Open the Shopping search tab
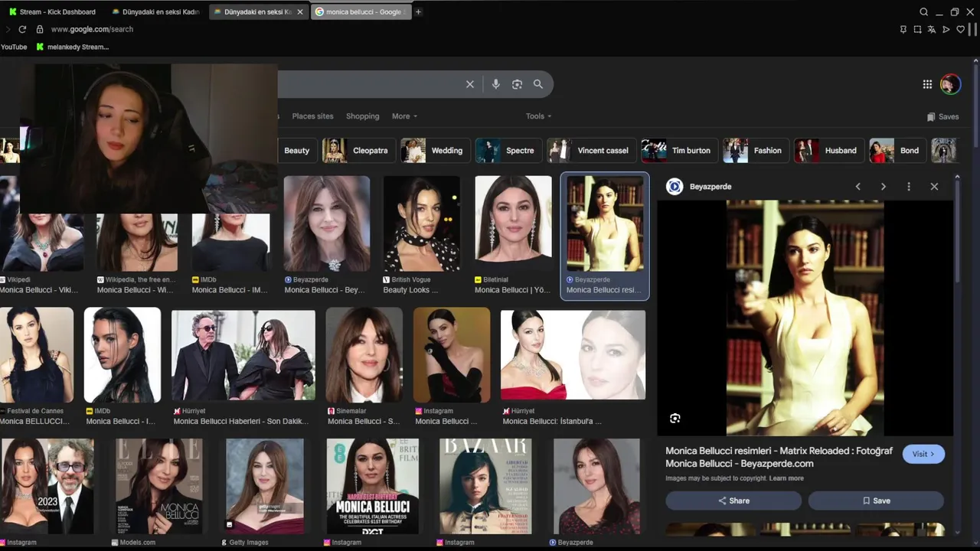980x551 pixels. (x=363, y=116)
